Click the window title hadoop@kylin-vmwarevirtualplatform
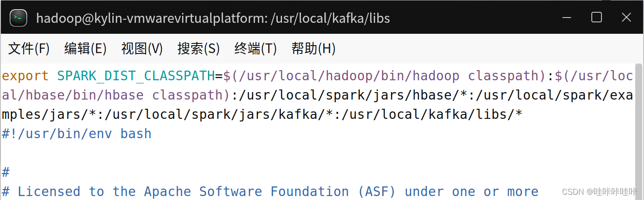Viewport: 644px width, 200px height. pos(213,18)
